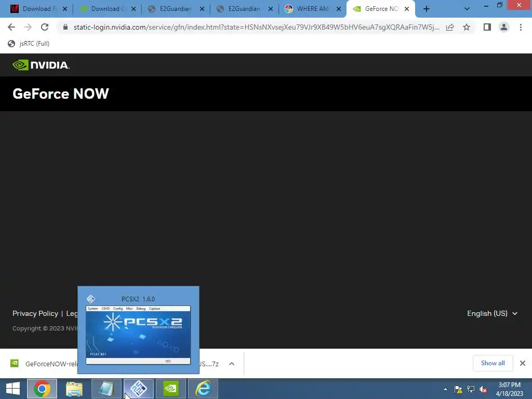Click the NVIDIA logo
The image size is (532, 399).
click(41, 65)
